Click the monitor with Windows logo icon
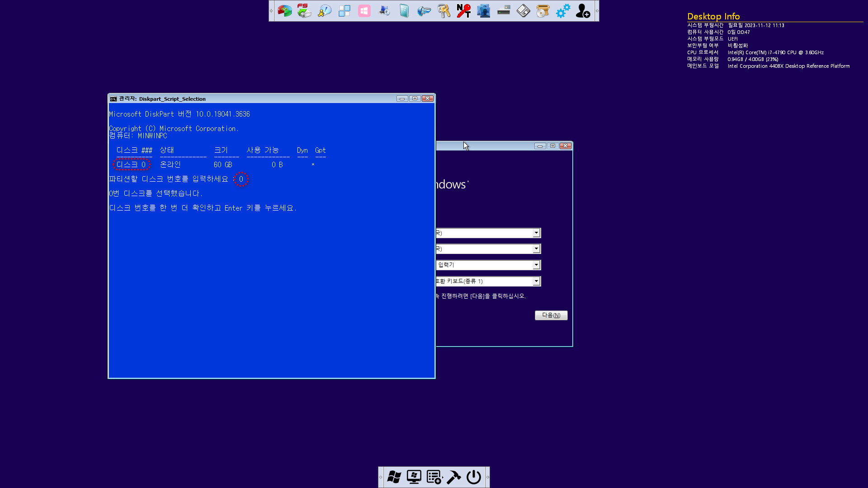868x488 pixels. (414, 477)
